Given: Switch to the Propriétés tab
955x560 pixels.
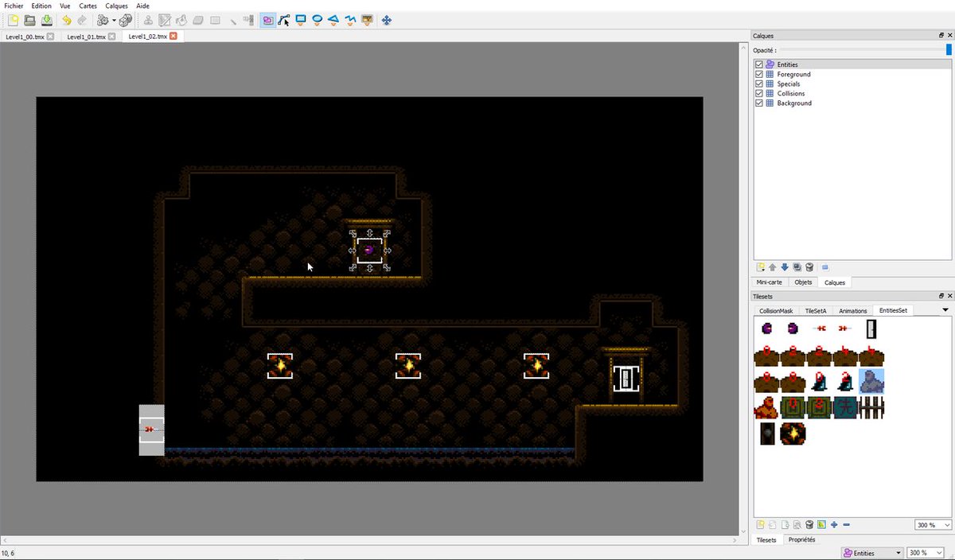Looking at the screenshot, I should pyautogui.click(x=801, y=540).
